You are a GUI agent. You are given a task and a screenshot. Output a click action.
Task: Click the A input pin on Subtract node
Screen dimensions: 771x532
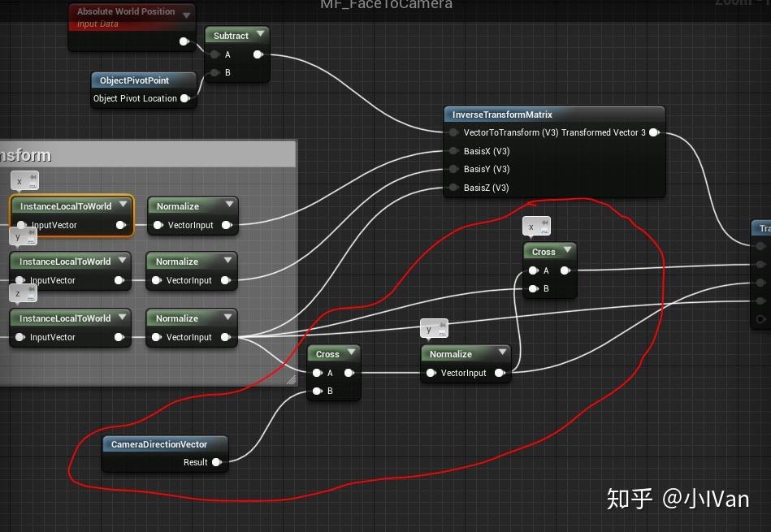pos(214,54)
